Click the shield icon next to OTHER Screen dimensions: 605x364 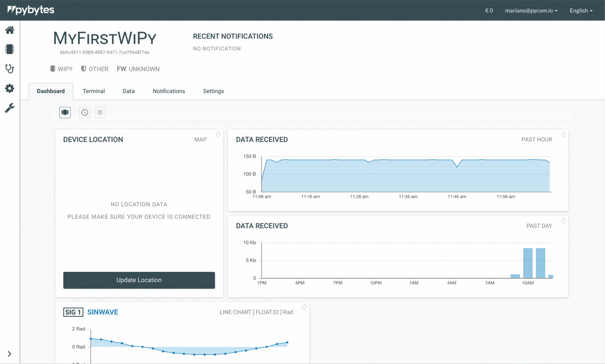pos(83,69)
